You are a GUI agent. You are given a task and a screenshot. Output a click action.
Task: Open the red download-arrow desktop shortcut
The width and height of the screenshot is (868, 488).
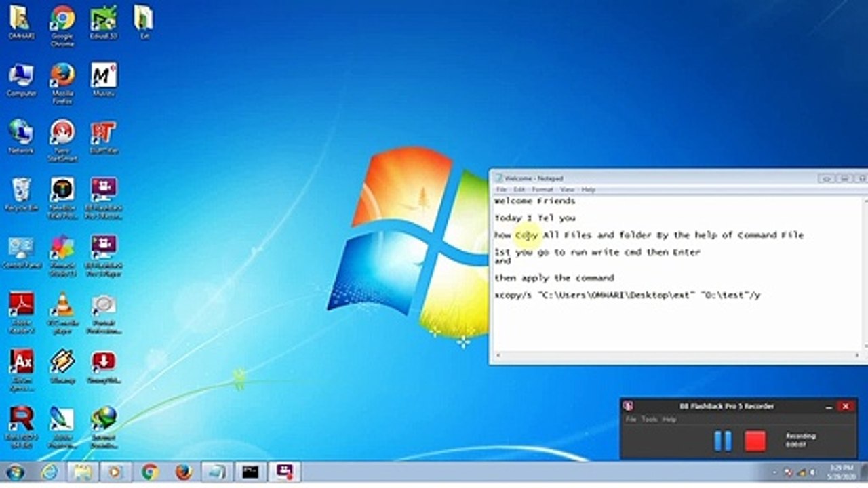pos(104,367)
